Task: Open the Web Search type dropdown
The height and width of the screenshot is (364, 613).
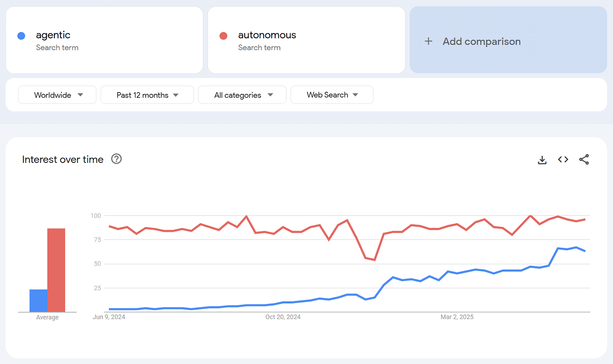Action: pyautogui.click(x=332, y=95)
